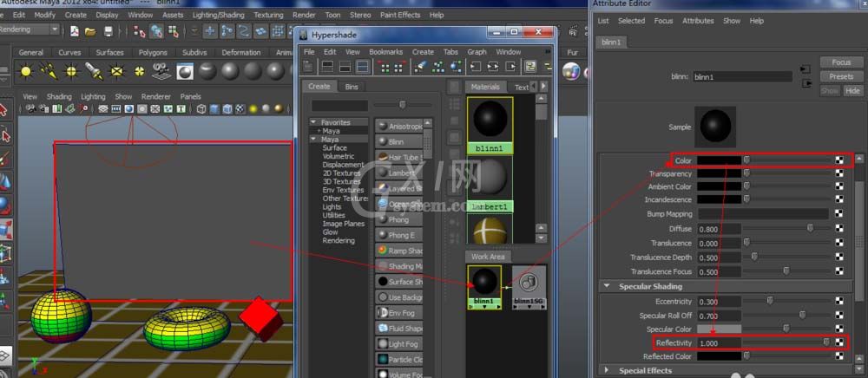Click the Input and Output Connections icon in Hypershade
The width and height of the screenshot is (868, 378).
(493, 67)
